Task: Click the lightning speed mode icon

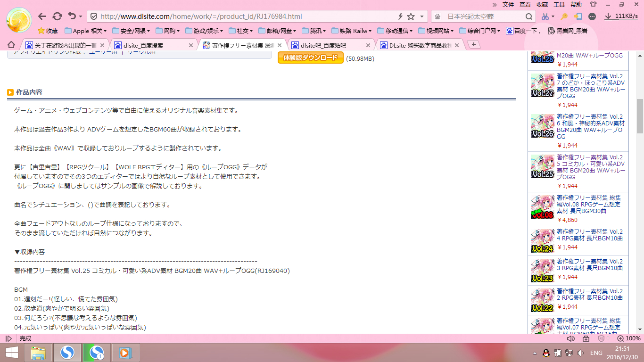Action: pos(400,16)
